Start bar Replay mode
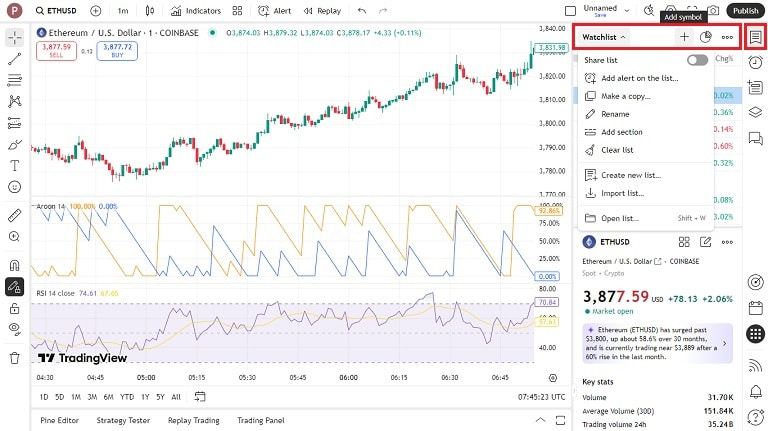The width and height of the screenshot is (768, 431). (x=322, y=11)
